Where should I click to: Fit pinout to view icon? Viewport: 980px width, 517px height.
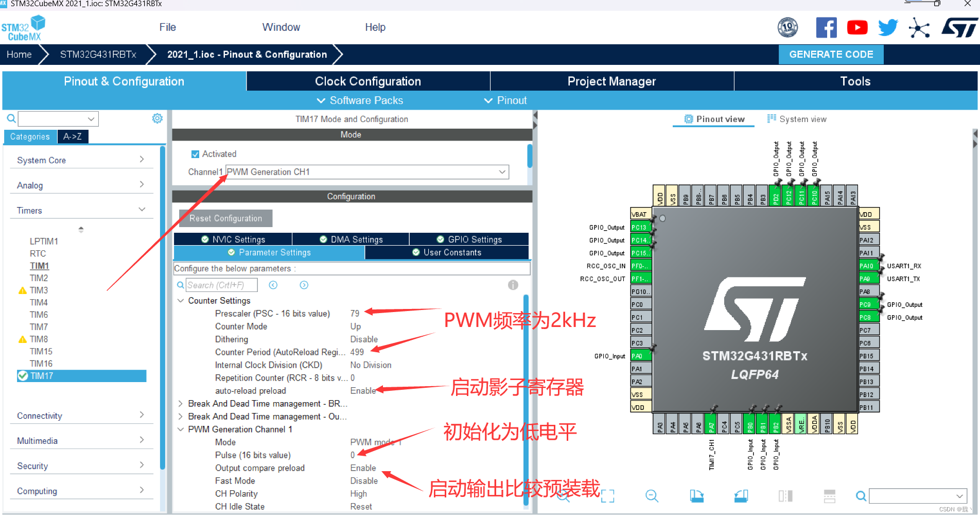(x=608, y=496)
